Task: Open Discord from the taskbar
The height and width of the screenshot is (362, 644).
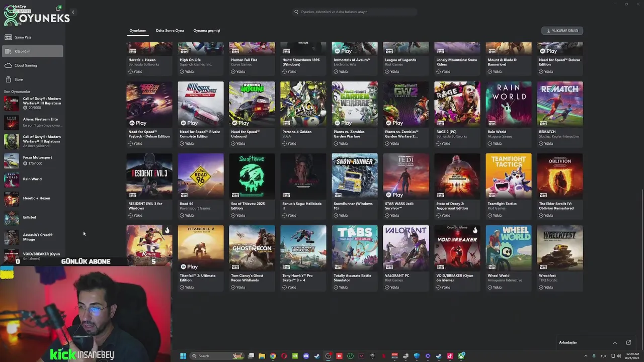Action: coord(306,356)
